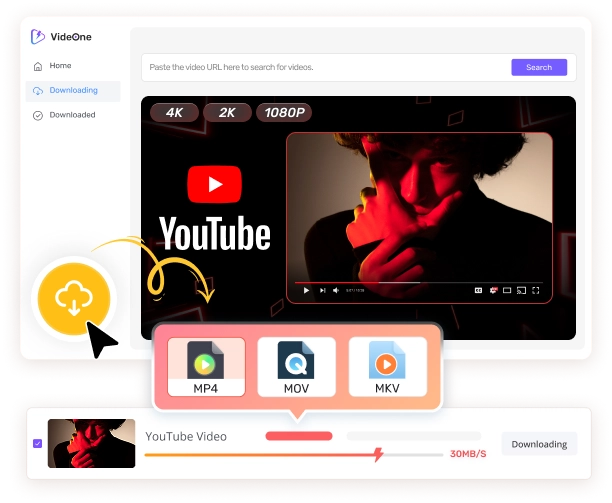
Task: Mute the video player volume
Action: point(335,290)
